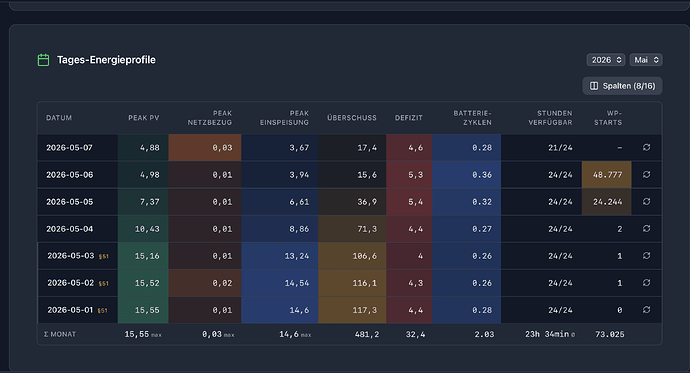This screenshot has width=690, height=373.
Task: Sort by the WP-Starts column header
Action: [x=608, y=118]
